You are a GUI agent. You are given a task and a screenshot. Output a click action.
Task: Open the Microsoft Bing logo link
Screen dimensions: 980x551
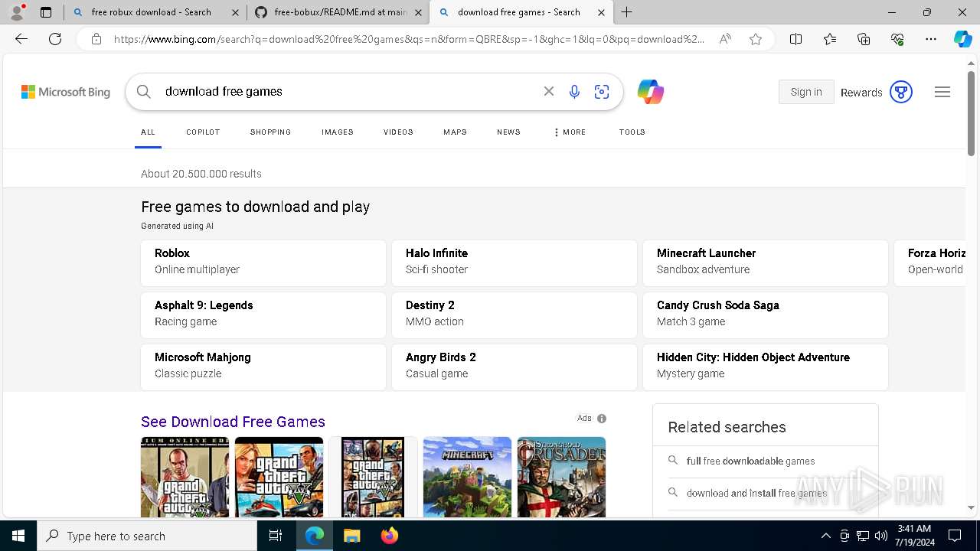pos(66,92)
